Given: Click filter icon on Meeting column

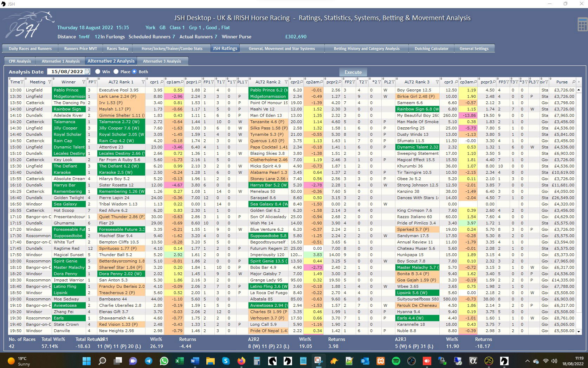Looking at the screenshot, I should click(x=49, y=82).
